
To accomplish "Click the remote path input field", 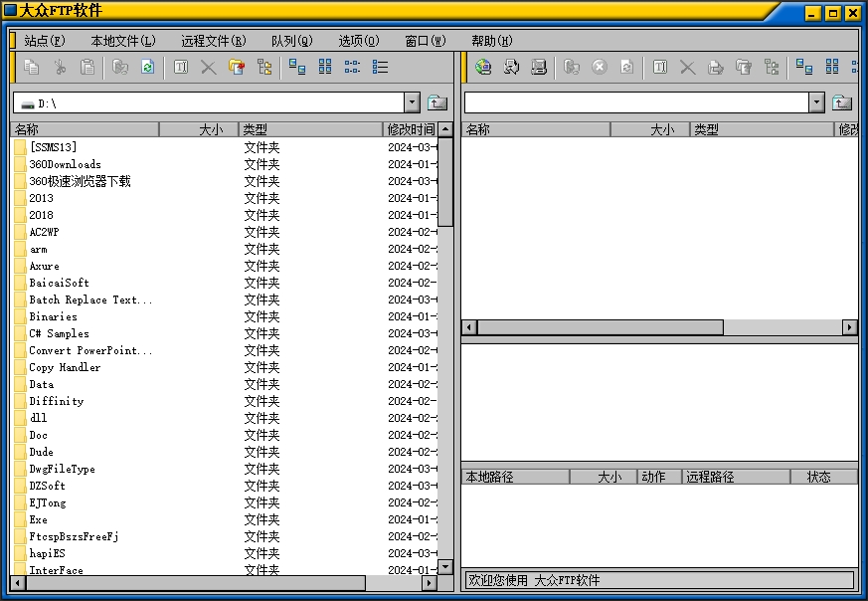I will click(636, 103).
